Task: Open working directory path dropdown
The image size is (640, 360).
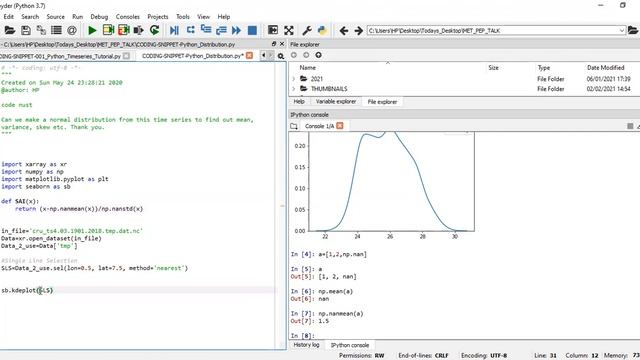Action: click(622, 31)
